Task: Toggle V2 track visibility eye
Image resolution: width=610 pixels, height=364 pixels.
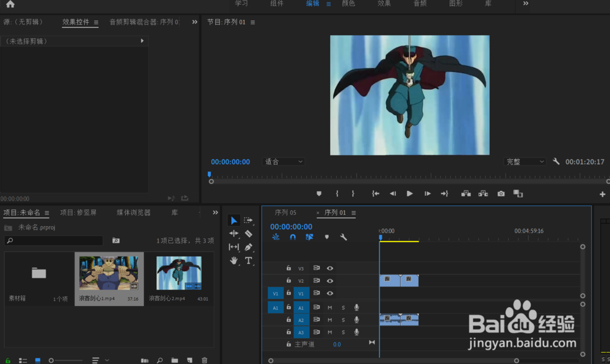Action: tap(330, 281)
